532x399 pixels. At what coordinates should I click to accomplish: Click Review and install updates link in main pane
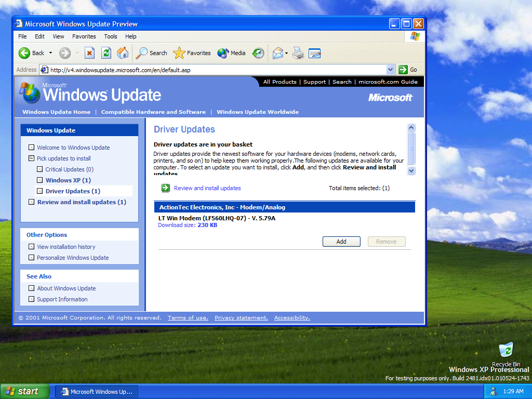(x=207, y=188)
